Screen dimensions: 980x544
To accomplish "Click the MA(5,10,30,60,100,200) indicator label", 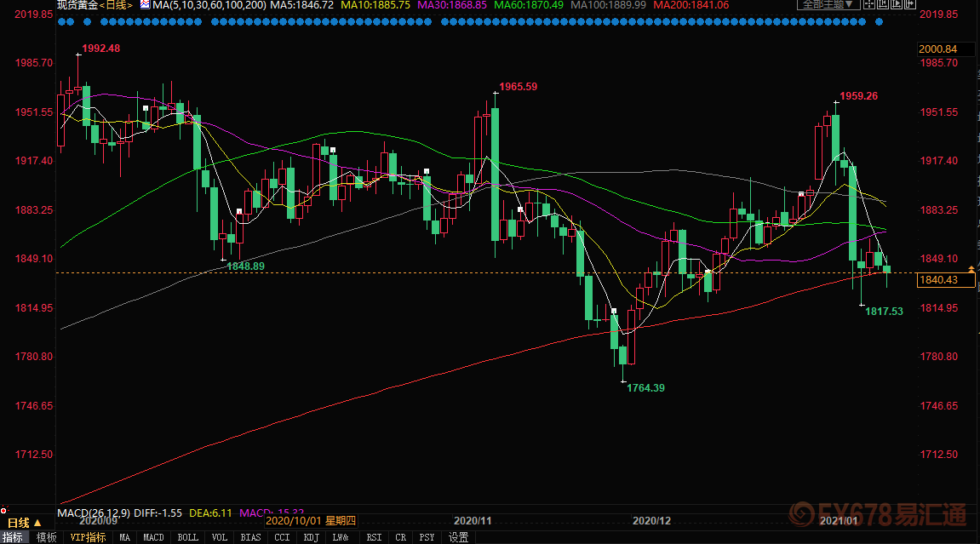I will tap(209, 4).
